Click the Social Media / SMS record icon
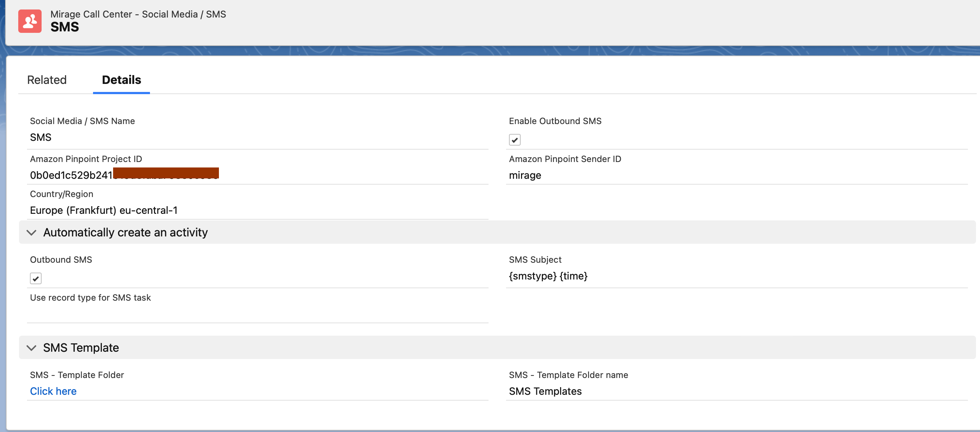 (30, 21)
